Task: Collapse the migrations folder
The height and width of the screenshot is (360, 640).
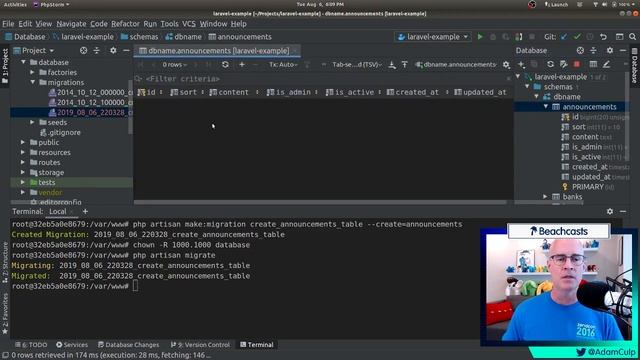Action: [33, 82]
